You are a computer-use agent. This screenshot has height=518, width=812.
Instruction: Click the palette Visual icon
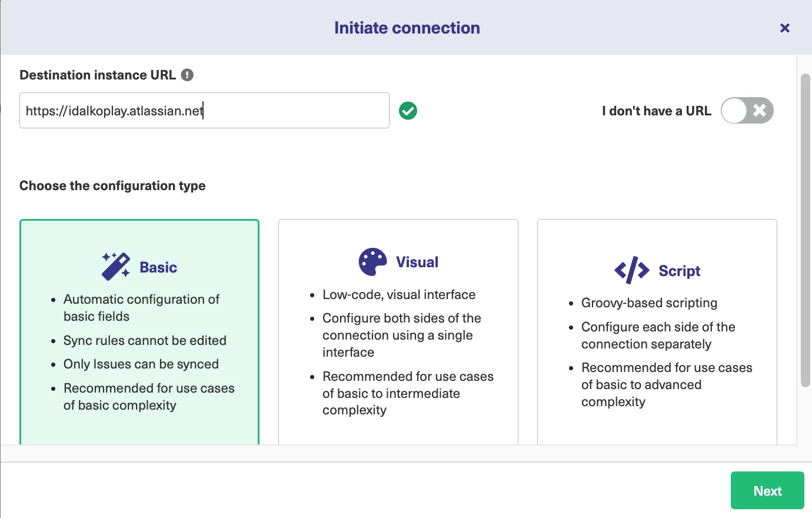(372, 262)
